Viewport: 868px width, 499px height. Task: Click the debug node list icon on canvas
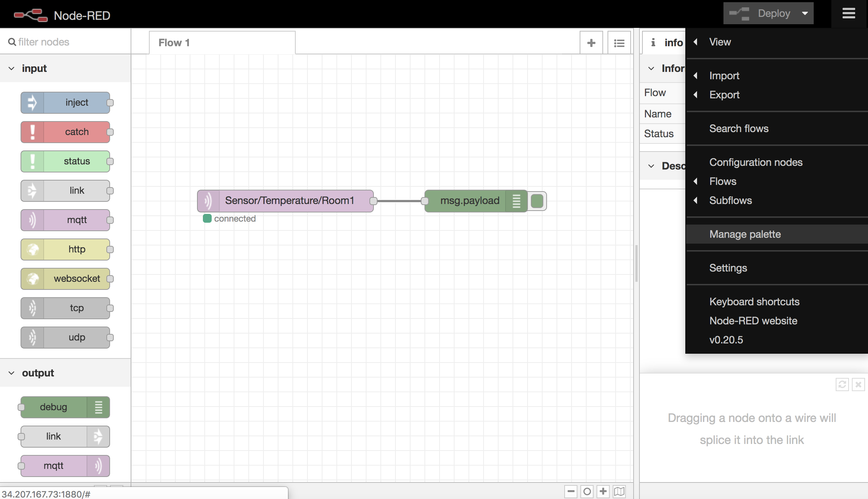pyautogui.click(x=517, y=201)
